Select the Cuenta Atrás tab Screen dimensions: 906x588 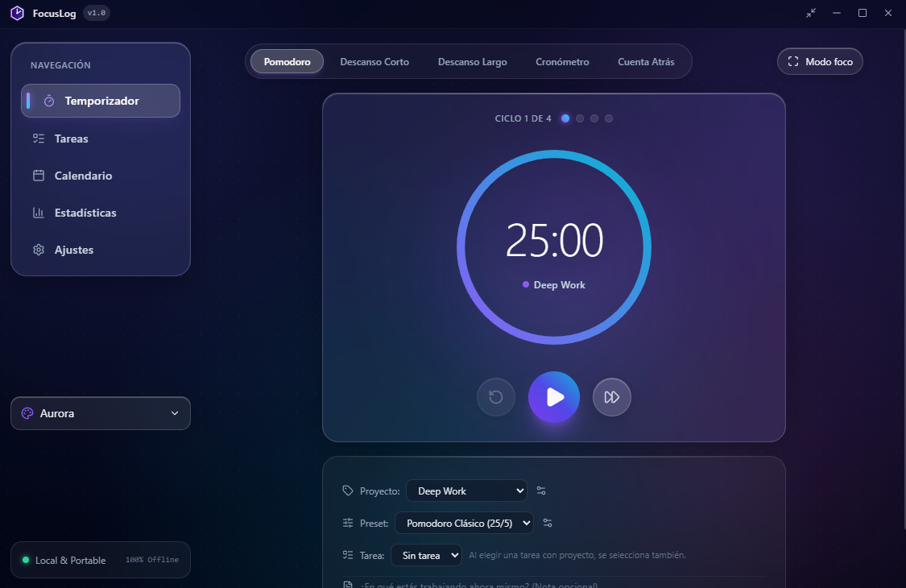tap(646, 61)
